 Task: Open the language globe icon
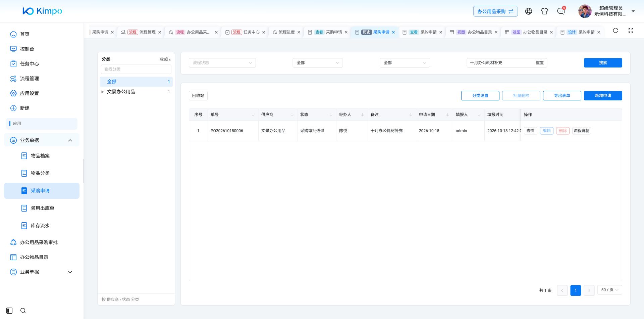(529, 11)
